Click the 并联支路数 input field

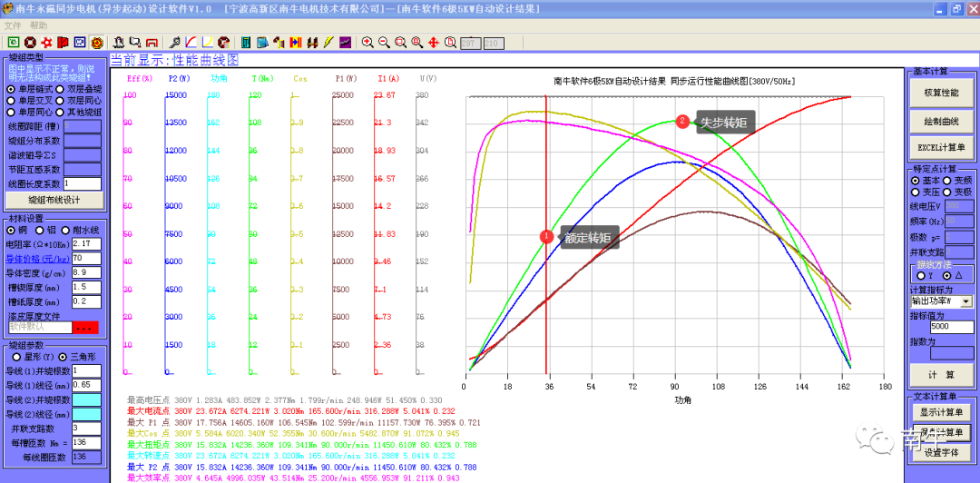[x=86, y=429]
